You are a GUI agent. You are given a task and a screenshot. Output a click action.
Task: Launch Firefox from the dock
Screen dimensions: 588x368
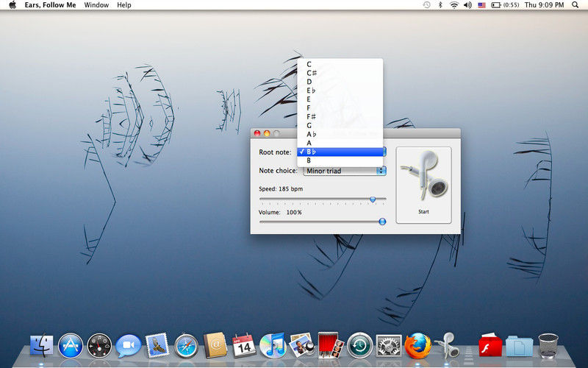point(417,345)
